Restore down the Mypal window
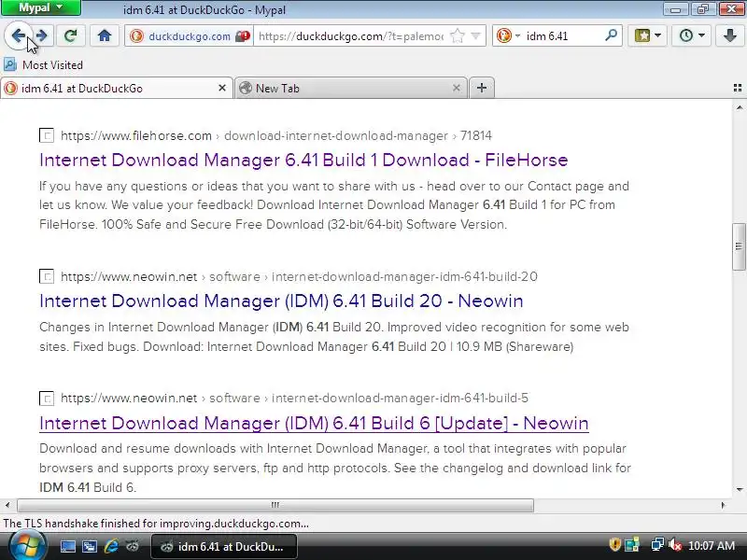Screen dimensions: 747x560 (702, 8)
